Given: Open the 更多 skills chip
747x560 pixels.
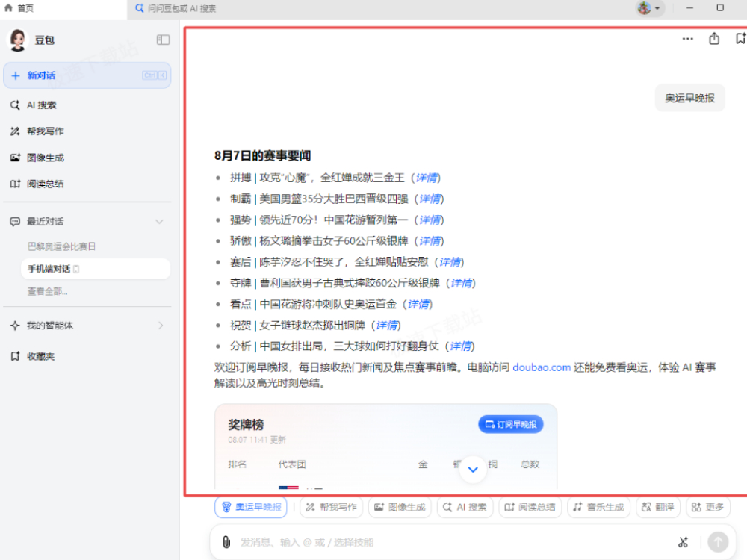Looking at the screenshot, I should [708, 507].
